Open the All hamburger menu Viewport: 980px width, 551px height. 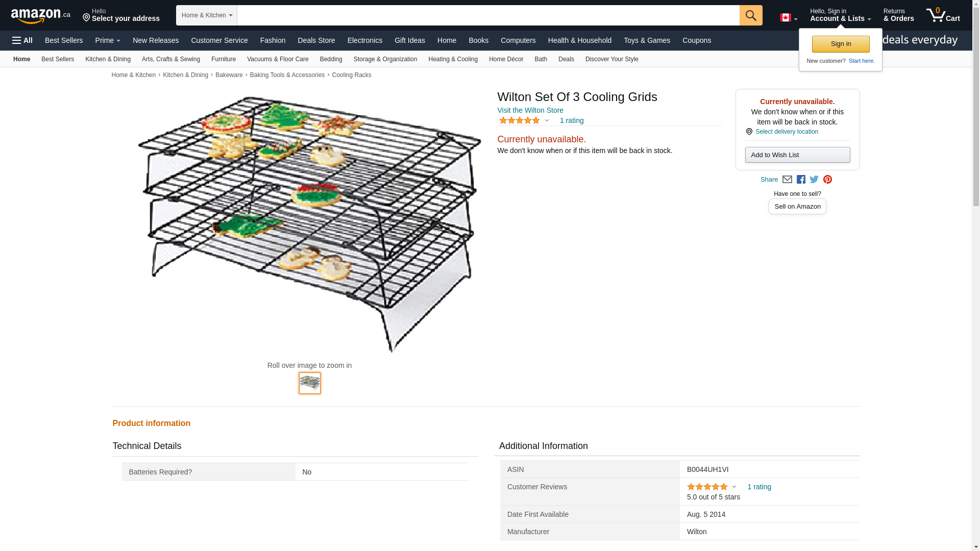pyautogui.click(x=22, y=40)
